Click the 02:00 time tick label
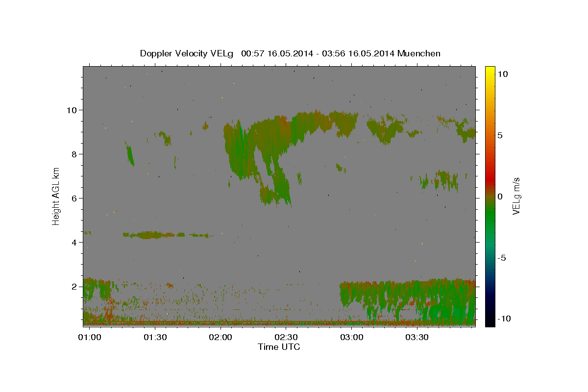This screenshot has height=392, width=588. [x=220, y=338]
